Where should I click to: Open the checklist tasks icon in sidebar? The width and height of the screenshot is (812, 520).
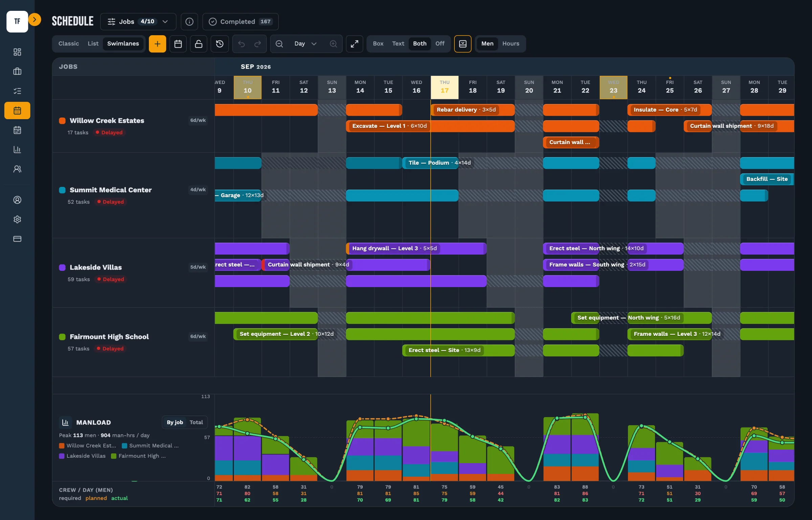tap(17, 91)
